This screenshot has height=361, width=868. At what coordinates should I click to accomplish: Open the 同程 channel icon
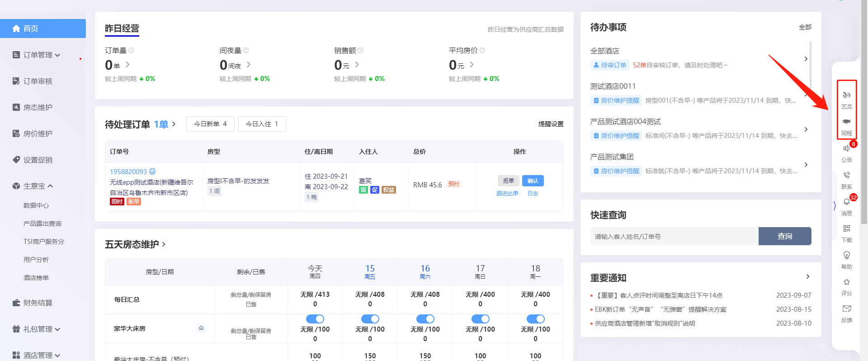[846, 122]
